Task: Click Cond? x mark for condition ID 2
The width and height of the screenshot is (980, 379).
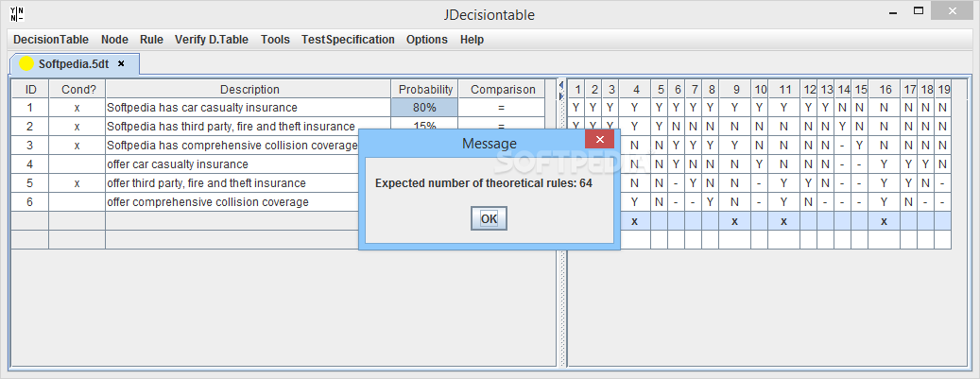Action: click(77, 127)
